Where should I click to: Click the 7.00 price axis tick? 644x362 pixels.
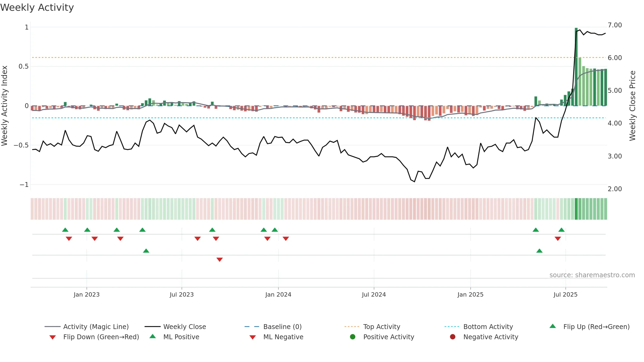[615, 25]
